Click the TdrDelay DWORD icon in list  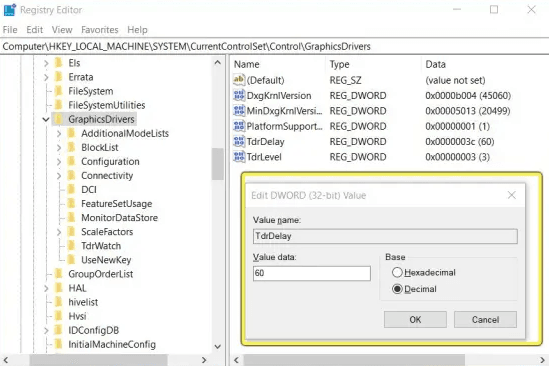point(239,141)
